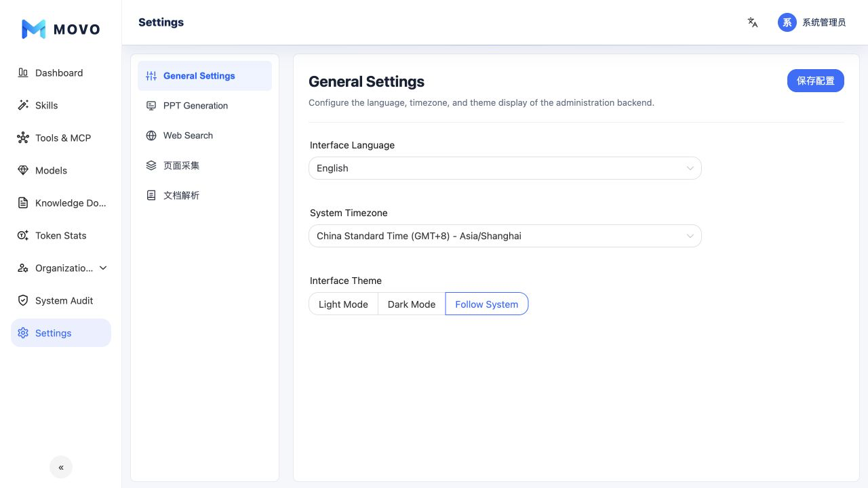Viewport: 868px width, 488px height.
Task: Click the Web Search globe icon
Action: click(x=151, y=136)
